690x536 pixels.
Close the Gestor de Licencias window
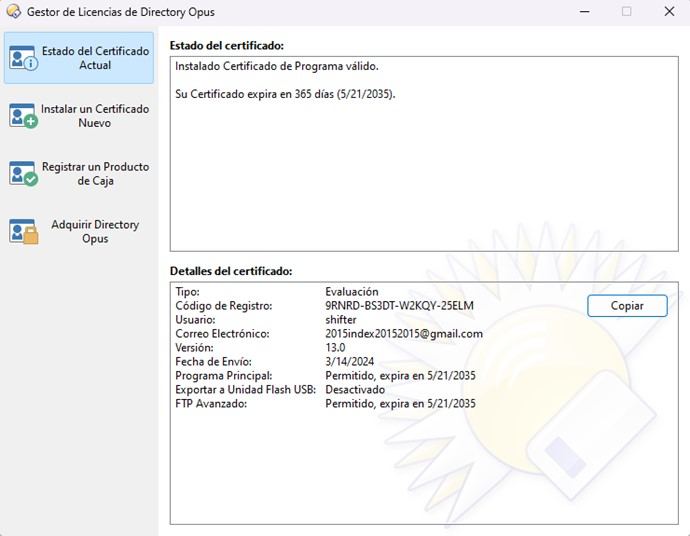tap(669, 11)
